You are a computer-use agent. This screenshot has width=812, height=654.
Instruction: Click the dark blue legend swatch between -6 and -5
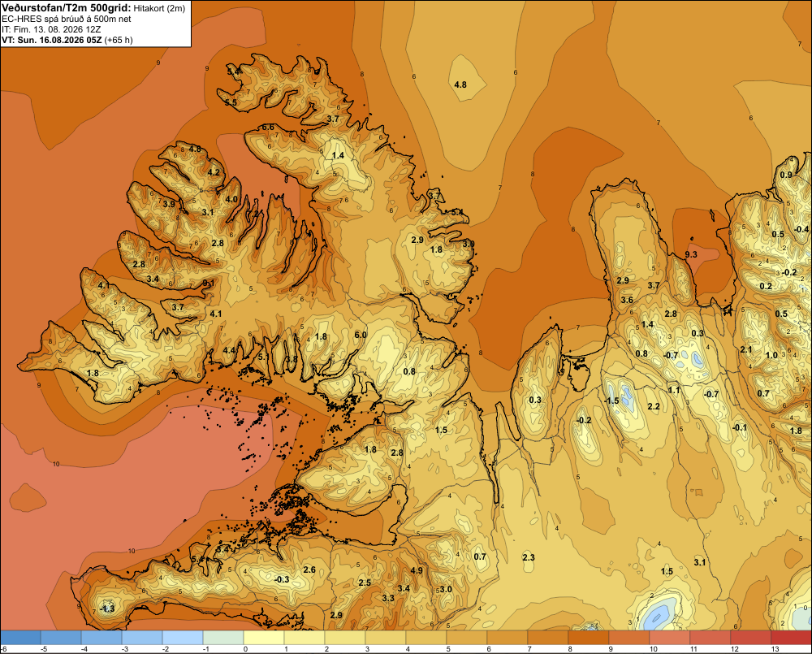(20, 637)
